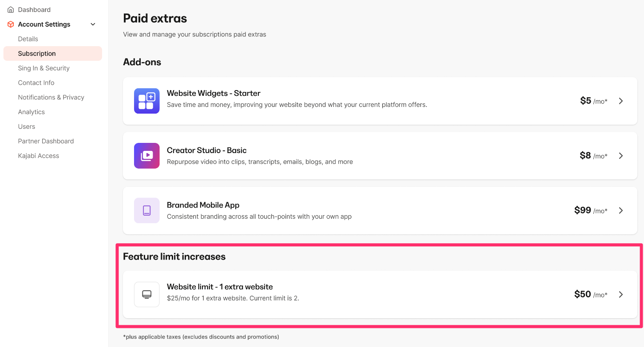Open Branded Mobile App details via chevron
This screenshot has height=347, width=644.
[620, 210]
